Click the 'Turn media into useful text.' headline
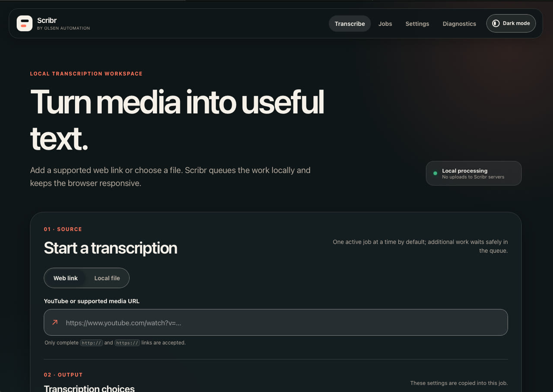553x392 pixels. point(177,120)
